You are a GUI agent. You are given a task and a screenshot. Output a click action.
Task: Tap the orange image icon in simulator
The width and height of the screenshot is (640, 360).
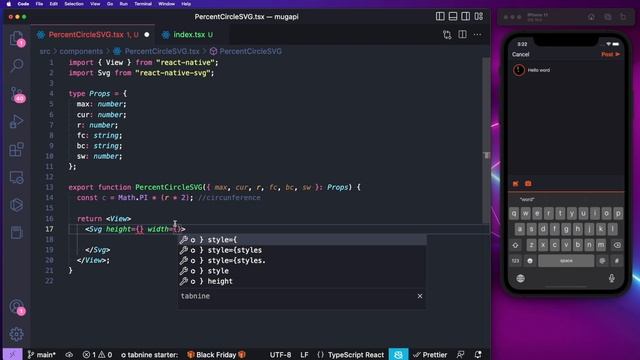[x=516, y=184]
